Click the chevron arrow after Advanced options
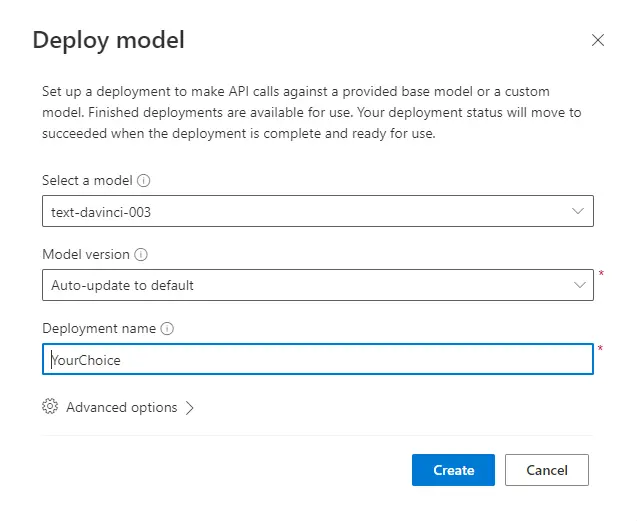 click(x=190, y=408)
